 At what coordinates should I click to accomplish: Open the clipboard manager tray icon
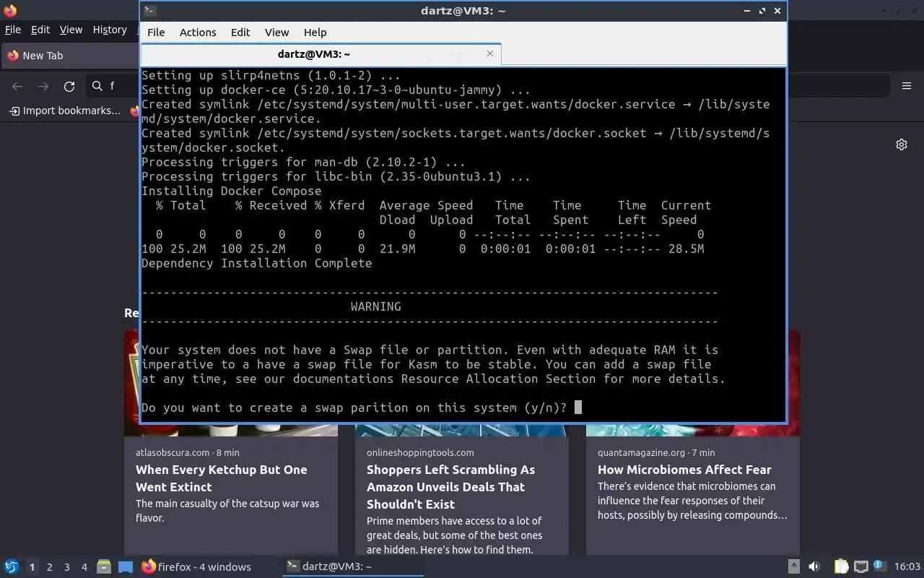pos(841,567)
